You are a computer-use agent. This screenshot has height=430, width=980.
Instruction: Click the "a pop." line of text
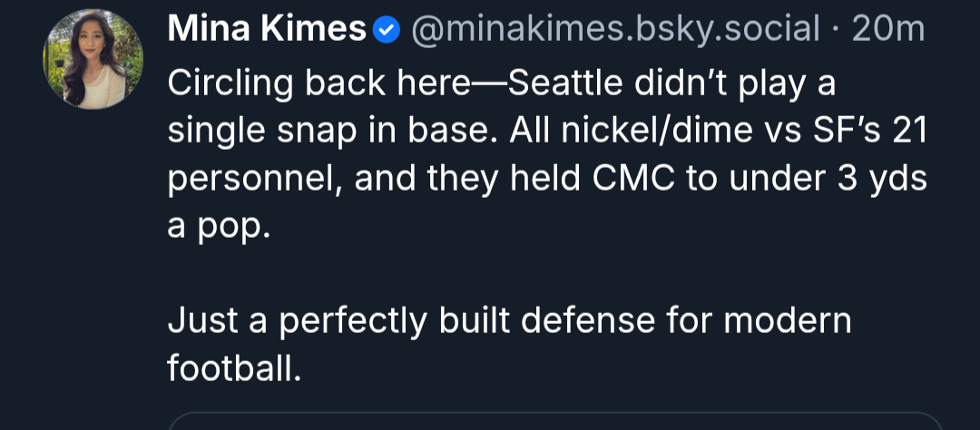[218, 226]
